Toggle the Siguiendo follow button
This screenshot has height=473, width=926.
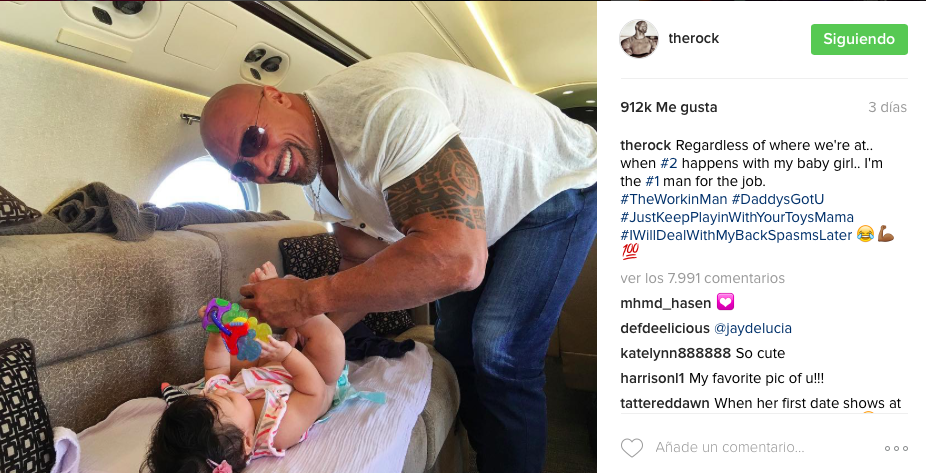pyautogui.click(x=859, y=39)
